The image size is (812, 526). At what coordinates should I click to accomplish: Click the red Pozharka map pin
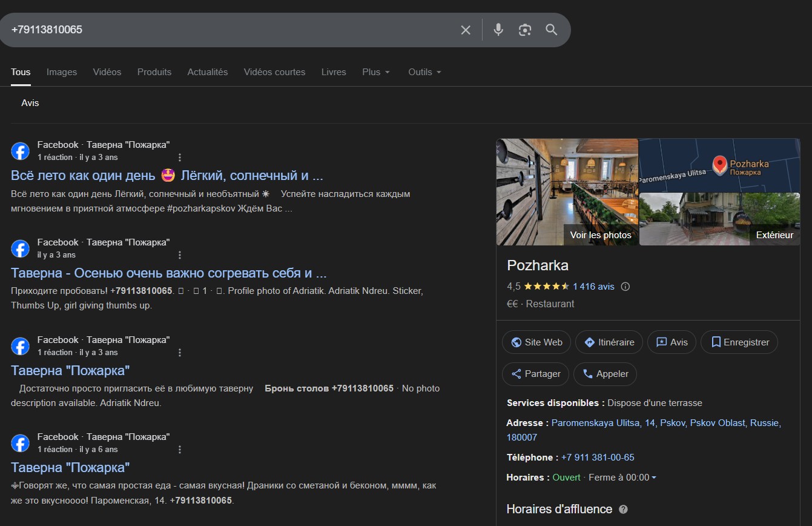(x=719, y=164)
